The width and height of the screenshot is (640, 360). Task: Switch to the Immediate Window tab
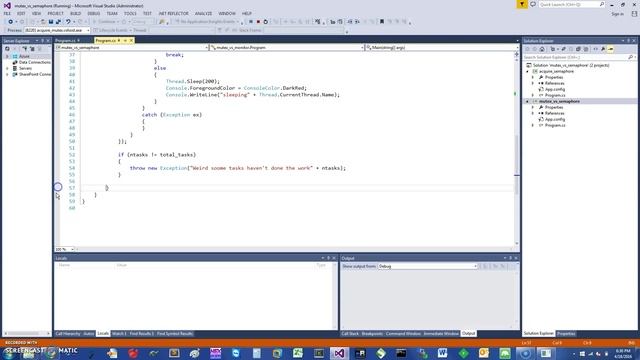[441, 333]
